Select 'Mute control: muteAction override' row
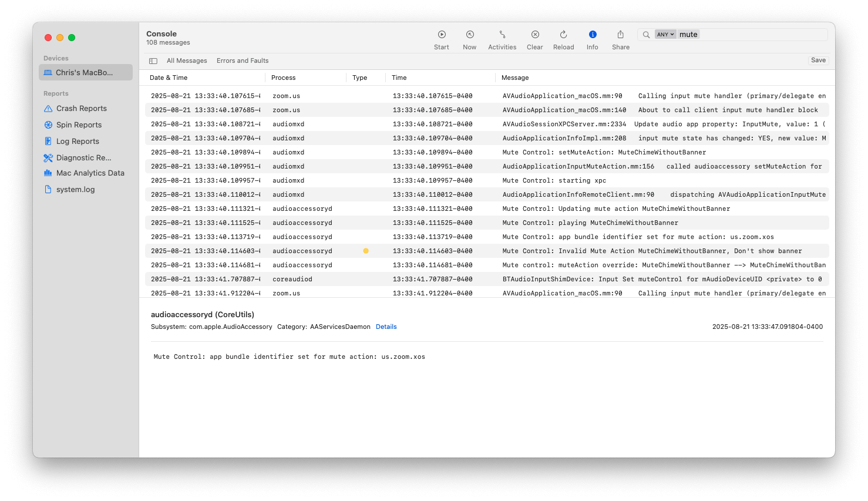 pyautogui.click(x=487, y=265)
